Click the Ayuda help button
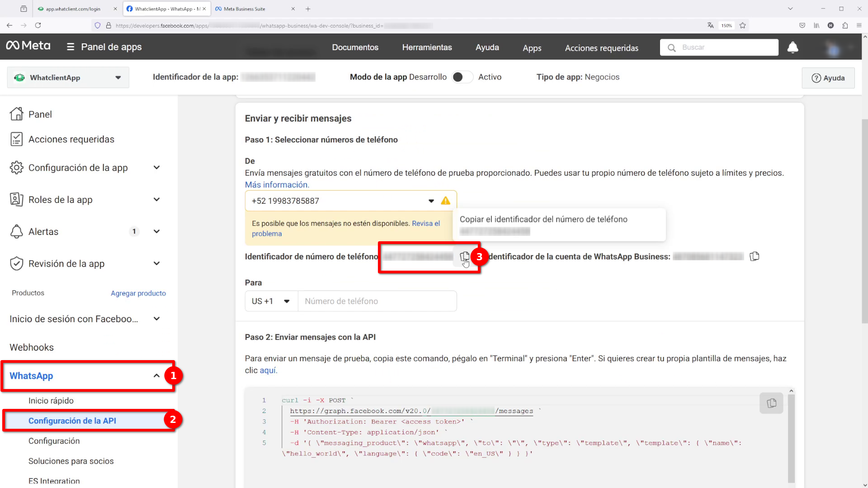This screenshot has width=868, height=488. (828, 78)
